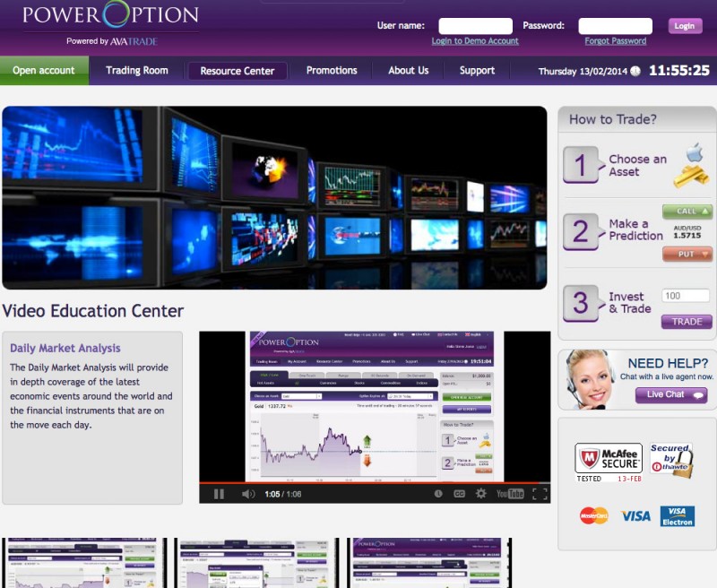Click the live agent headset photo
717x588 pixels.
tap(589, 379)
